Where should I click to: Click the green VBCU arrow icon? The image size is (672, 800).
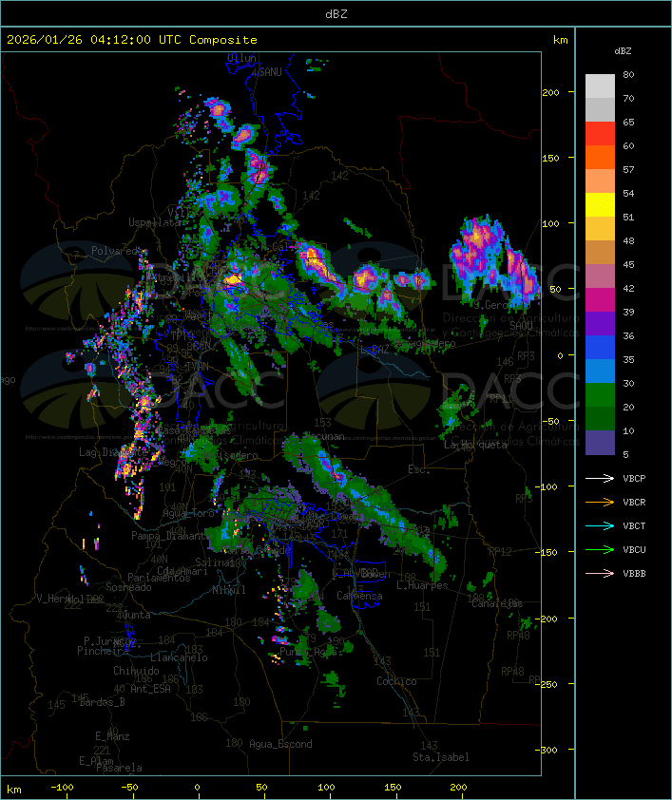[x=601, y=549]
